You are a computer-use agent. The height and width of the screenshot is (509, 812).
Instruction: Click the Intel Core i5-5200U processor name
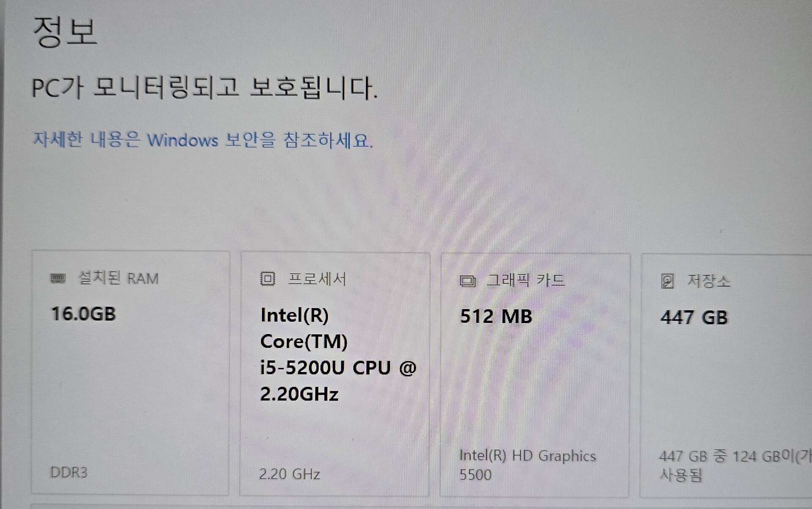pyautogui.click(x=338, y=354)
